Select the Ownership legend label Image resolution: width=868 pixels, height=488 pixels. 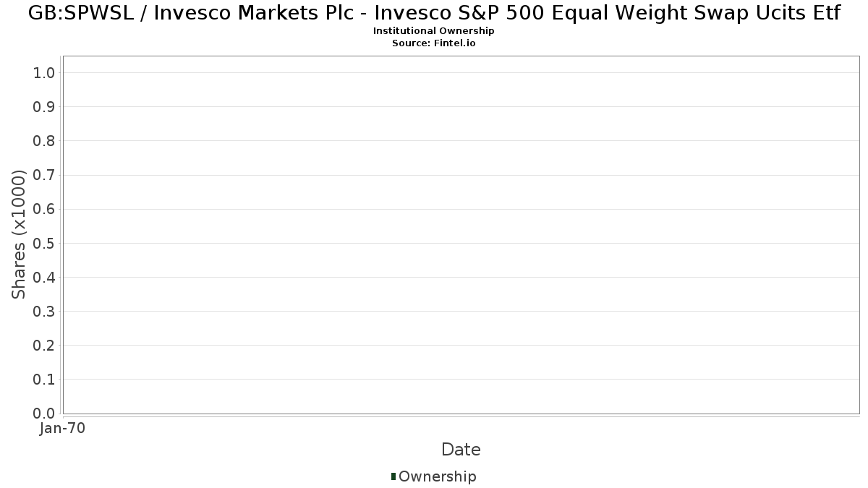438,476
